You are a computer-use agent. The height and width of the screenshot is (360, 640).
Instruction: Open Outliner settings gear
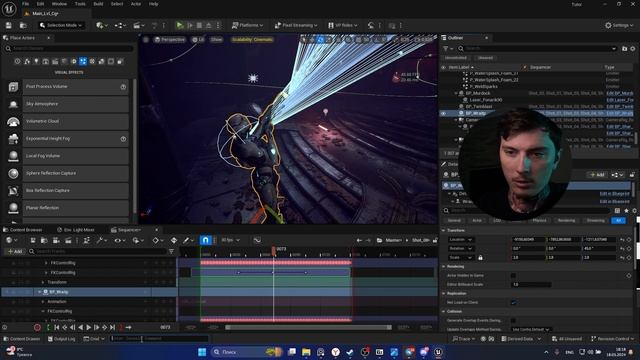[x=633, y=49]
